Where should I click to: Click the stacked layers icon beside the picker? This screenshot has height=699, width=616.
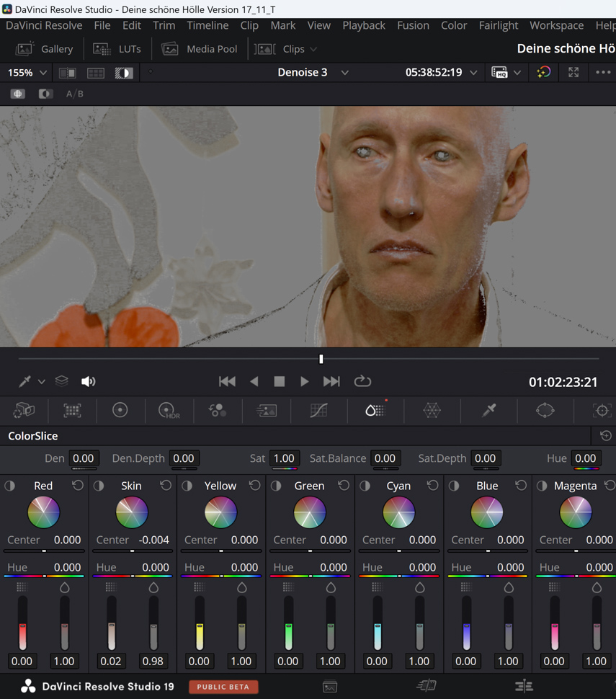(61, 381)
